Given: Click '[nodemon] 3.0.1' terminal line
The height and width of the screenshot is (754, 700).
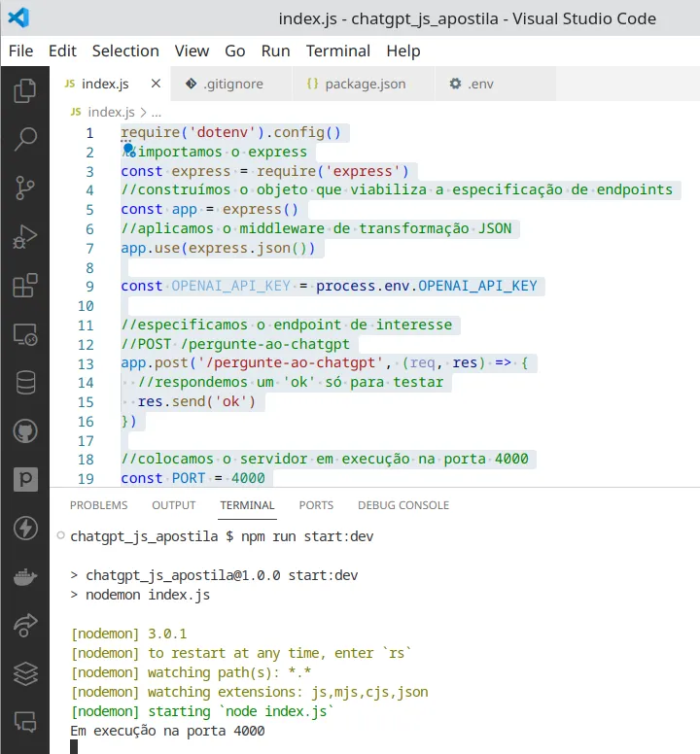Looking at the screenshot, I should pos(129,634).
